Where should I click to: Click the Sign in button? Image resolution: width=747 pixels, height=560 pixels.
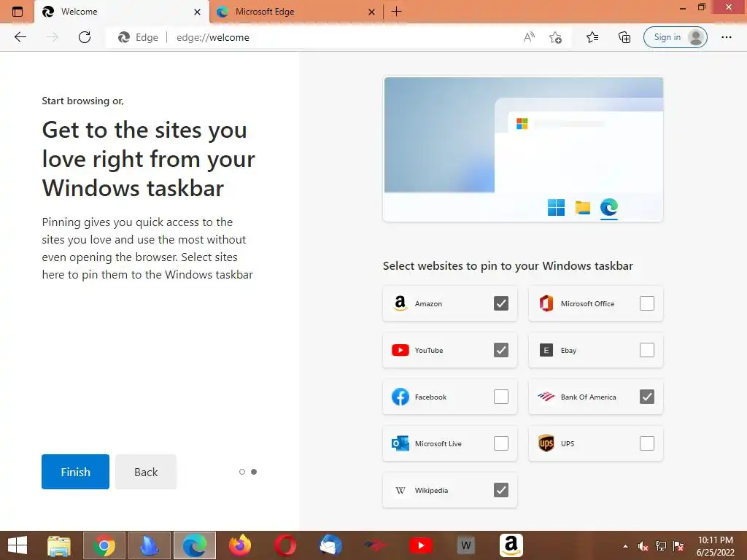coord(675,37)
